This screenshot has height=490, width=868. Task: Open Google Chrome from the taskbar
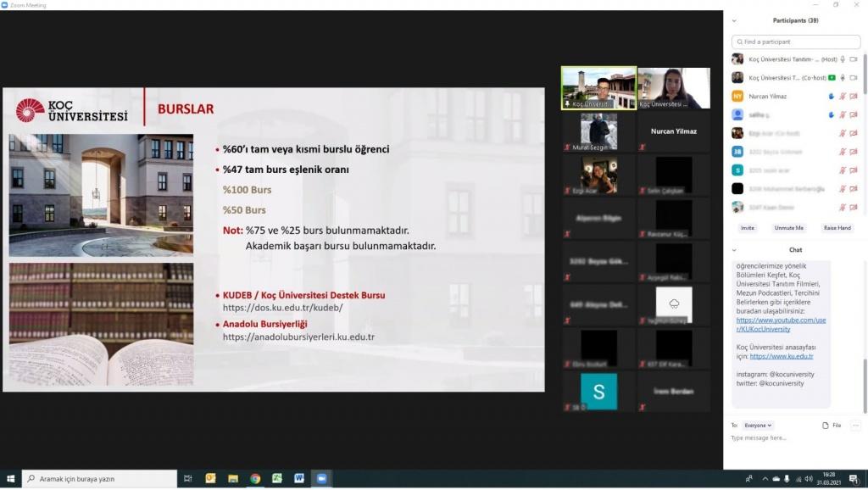pos(255,478)
